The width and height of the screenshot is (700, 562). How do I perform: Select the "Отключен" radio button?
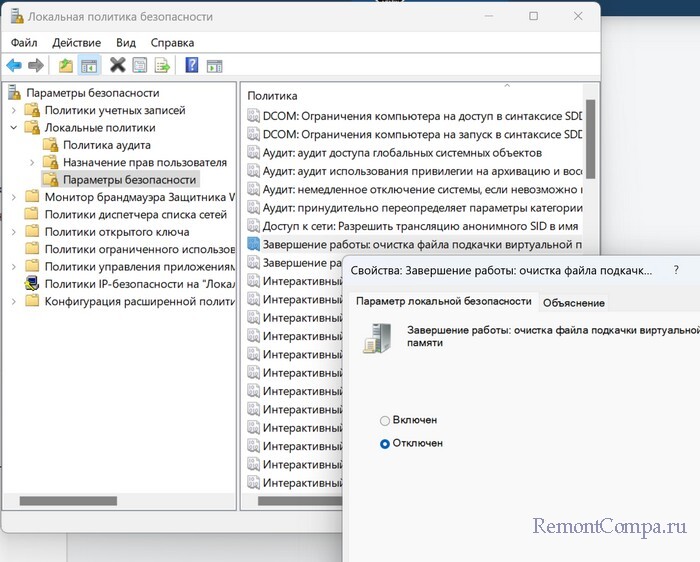(385, 443)
